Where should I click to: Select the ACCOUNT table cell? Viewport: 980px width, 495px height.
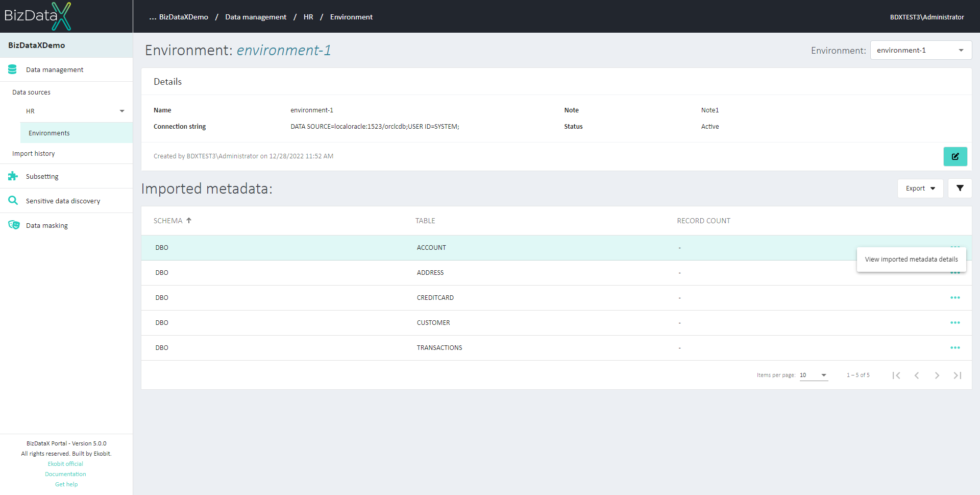tap(431, 248)
